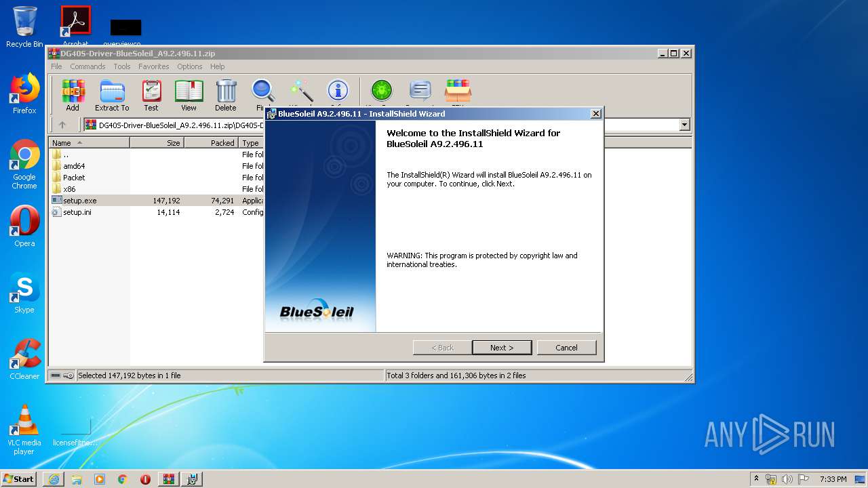This screenshot has height=488, width=868.
Task: Open the Firefox desktop shortcut
Action: [24, 94]
